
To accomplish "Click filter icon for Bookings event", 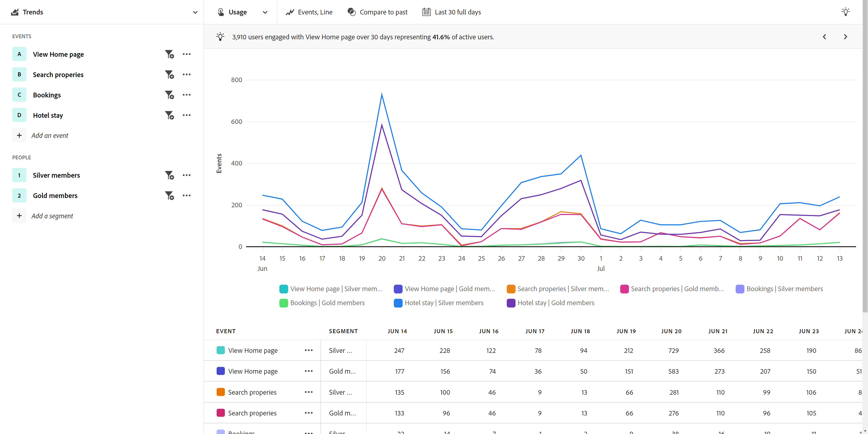I will pyautogui.click(x=169, y=95).
